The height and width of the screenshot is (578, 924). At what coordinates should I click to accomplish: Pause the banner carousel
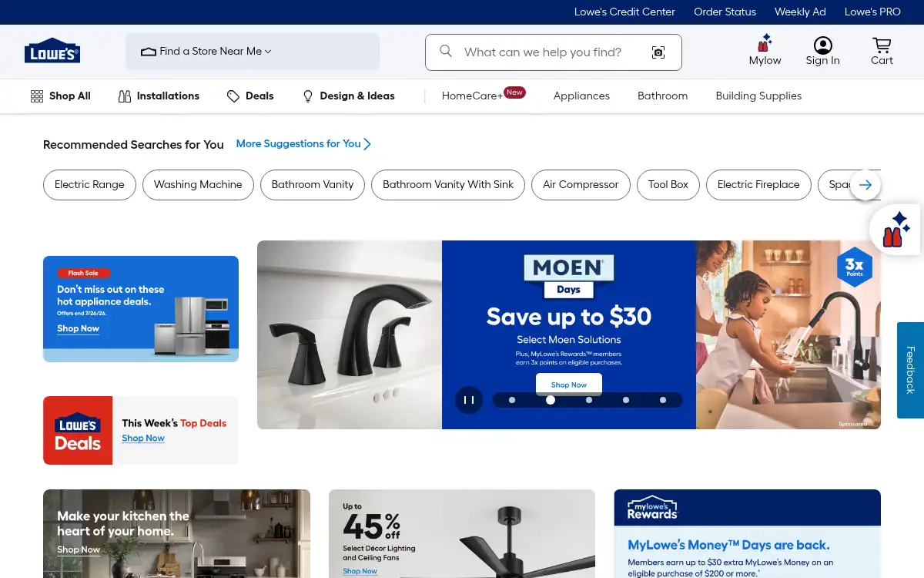469,400
